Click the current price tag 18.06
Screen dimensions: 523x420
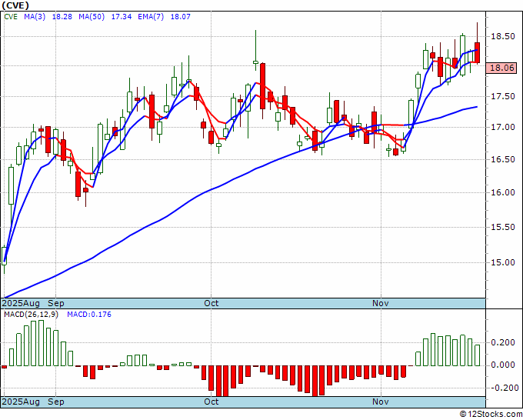pos(501,68)
